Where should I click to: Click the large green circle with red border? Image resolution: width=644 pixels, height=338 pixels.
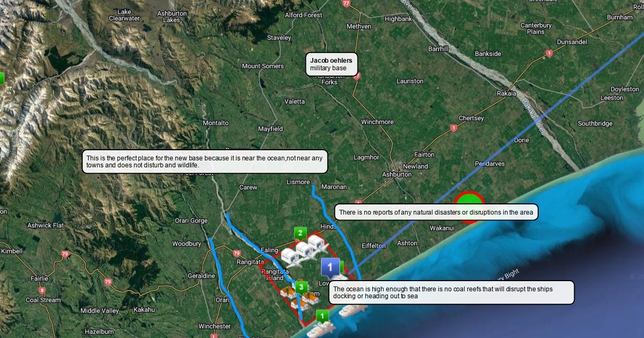point(469,204)
